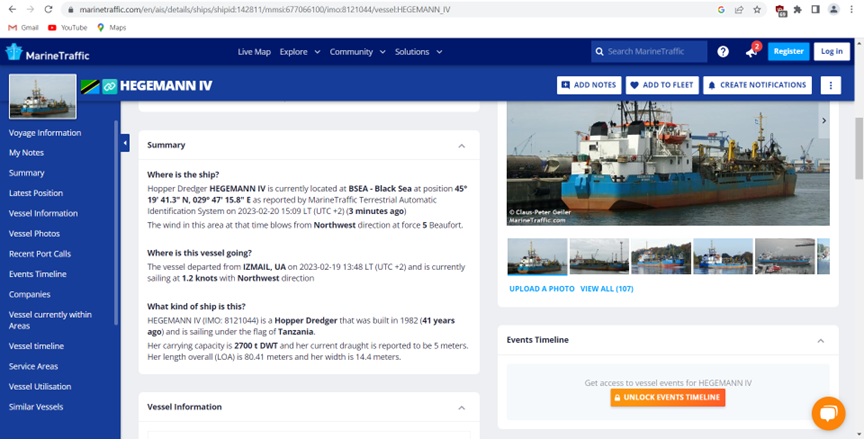Image resolution: width=864 pixels, height=439 pixels.
Task: Go to Vessel timeline section
Action: (x=36, y=346)
